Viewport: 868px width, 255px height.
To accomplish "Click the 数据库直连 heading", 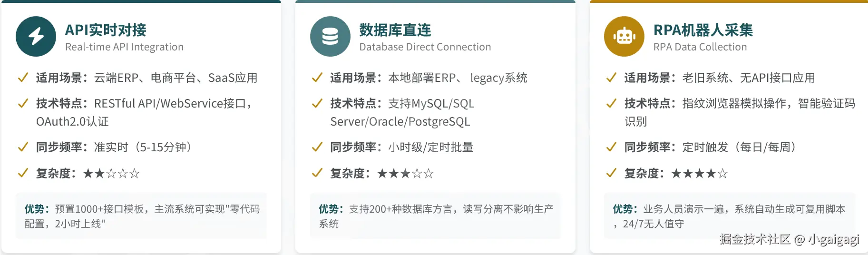I will 395,30.
